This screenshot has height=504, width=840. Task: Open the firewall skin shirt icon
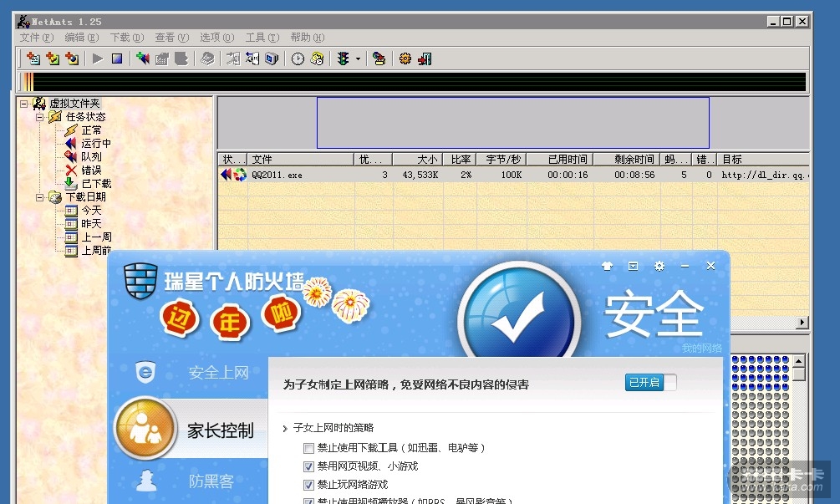click(x=607, y=266)
